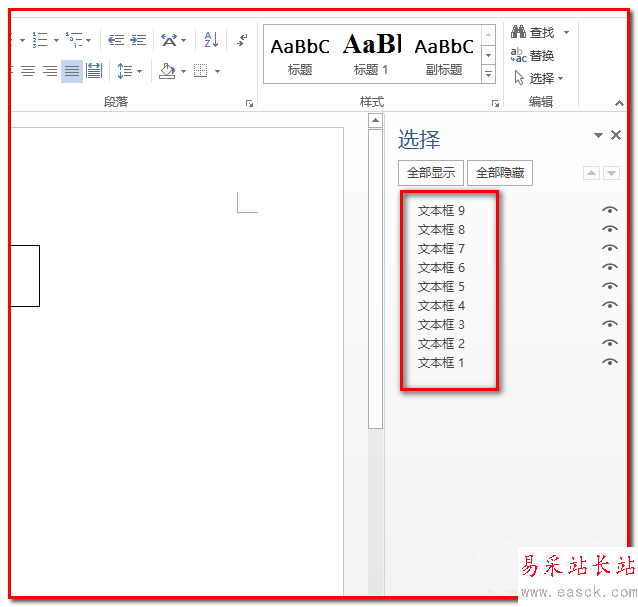Open line spacing dropdown arrow
Viewport: 638px width, 607px height.
pyautogui.click(x=140, y=72)
